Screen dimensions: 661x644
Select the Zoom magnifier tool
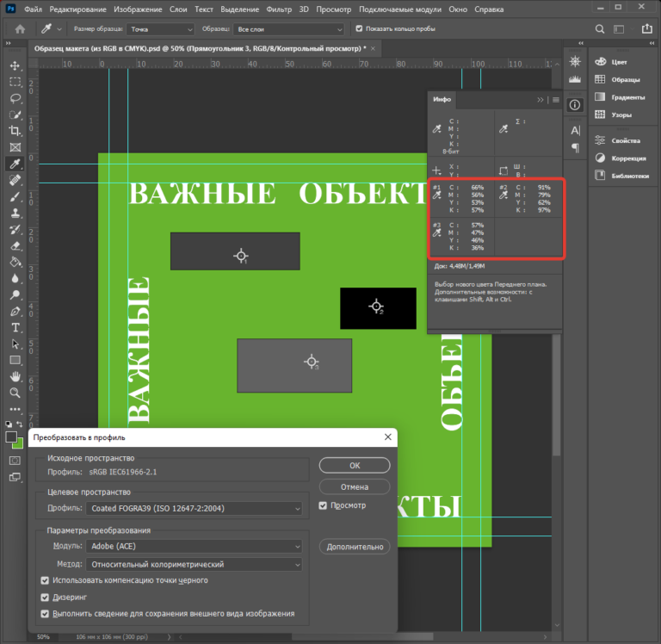(x=15, y=393)
